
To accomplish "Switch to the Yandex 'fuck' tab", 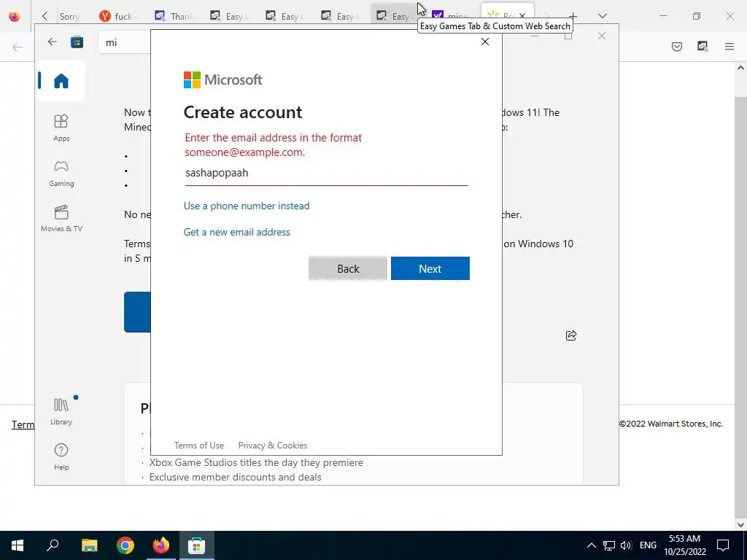I will pyautogui.click(x=117, y=16).
